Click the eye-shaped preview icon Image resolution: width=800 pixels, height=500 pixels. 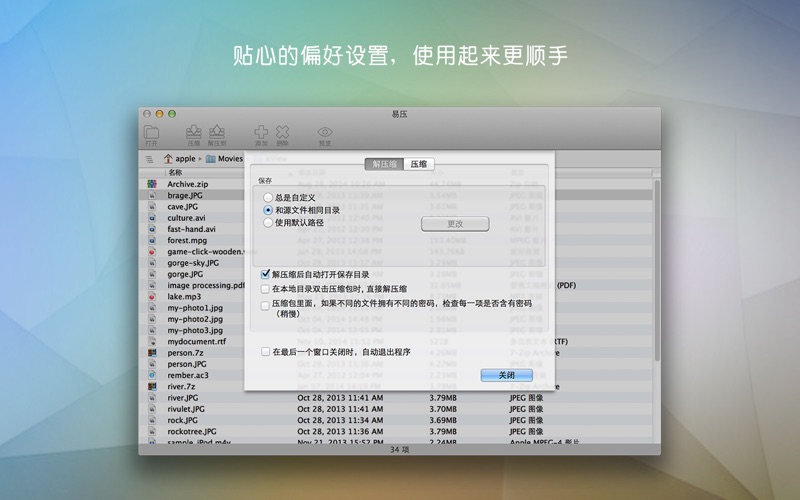325,133
